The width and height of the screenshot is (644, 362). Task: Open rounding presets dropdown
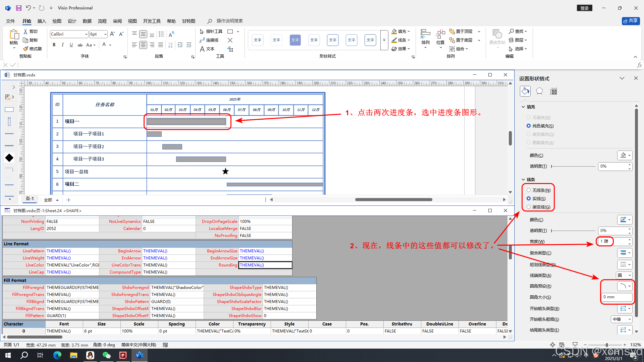[x=625, y=286]
